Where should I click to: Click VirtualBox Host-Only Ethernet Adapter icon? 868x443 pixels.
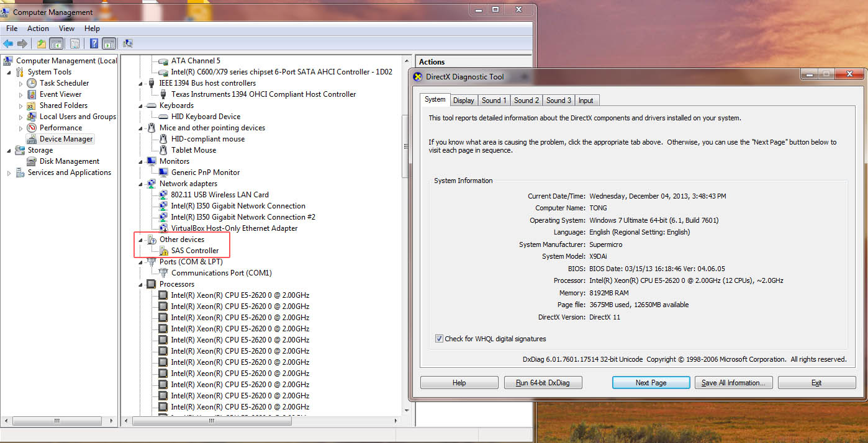(163, 228)
